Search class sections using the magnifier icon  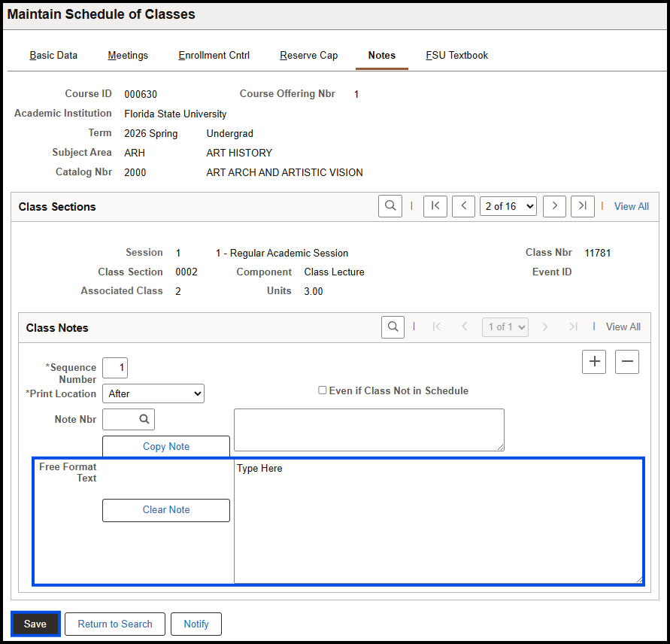click(390, 205)
